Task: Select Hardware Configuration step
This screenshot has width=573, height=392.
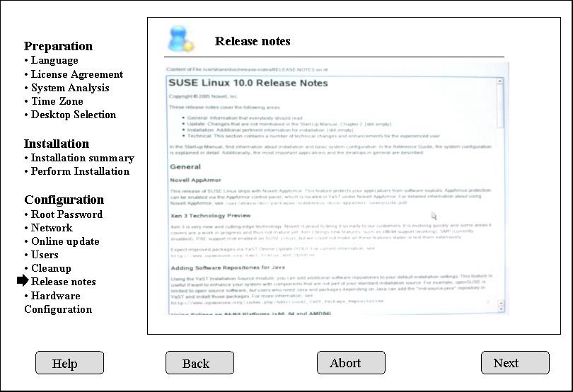Action: coord(58,302)
